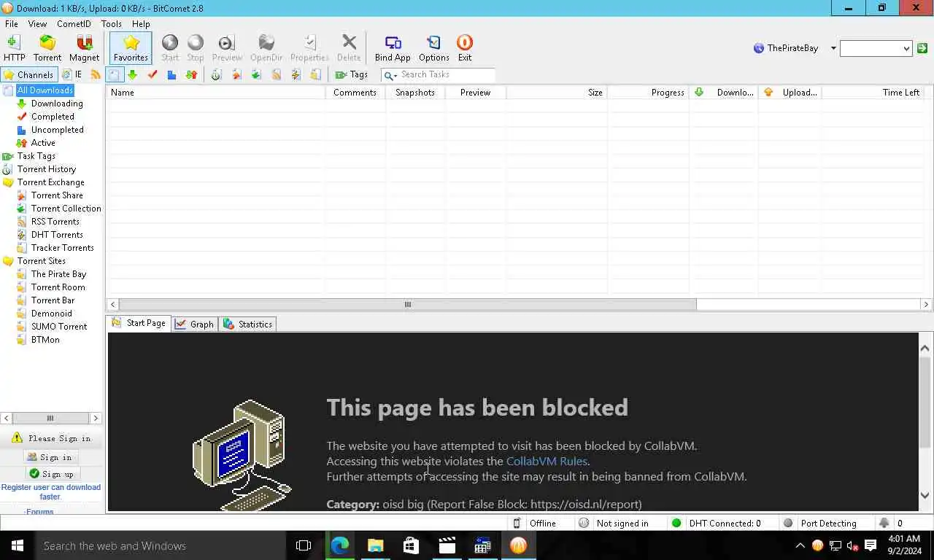Screen dimensions: 934x560
Task: Open DHT Torrents item
Action: pyautogui.click(x=57, y=235)
